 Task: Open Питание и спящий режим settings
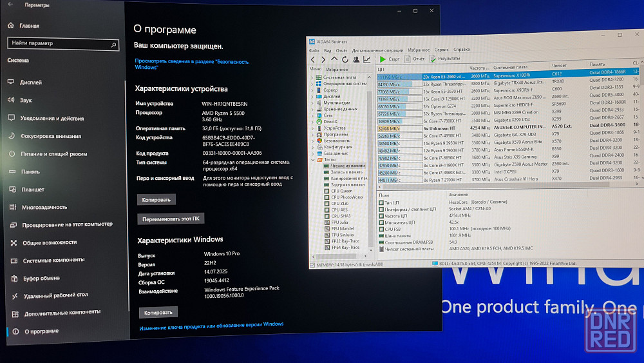(48, 153)
